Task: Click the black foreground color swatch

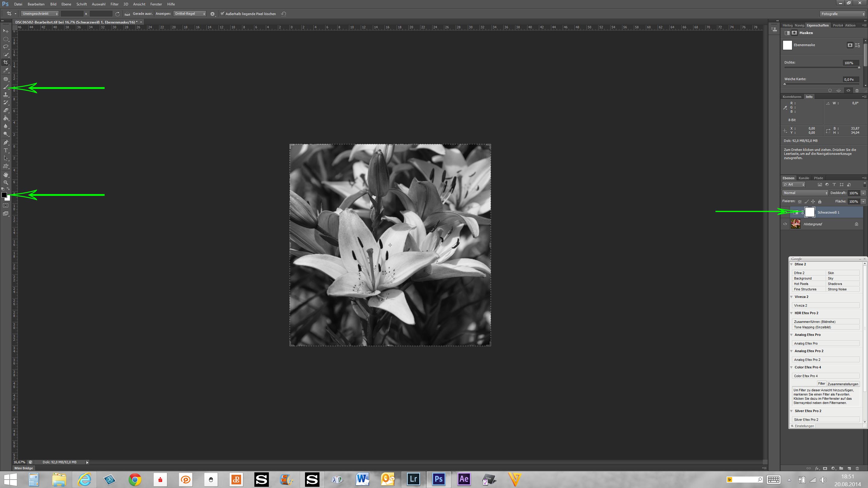Action: pos(4,195)
